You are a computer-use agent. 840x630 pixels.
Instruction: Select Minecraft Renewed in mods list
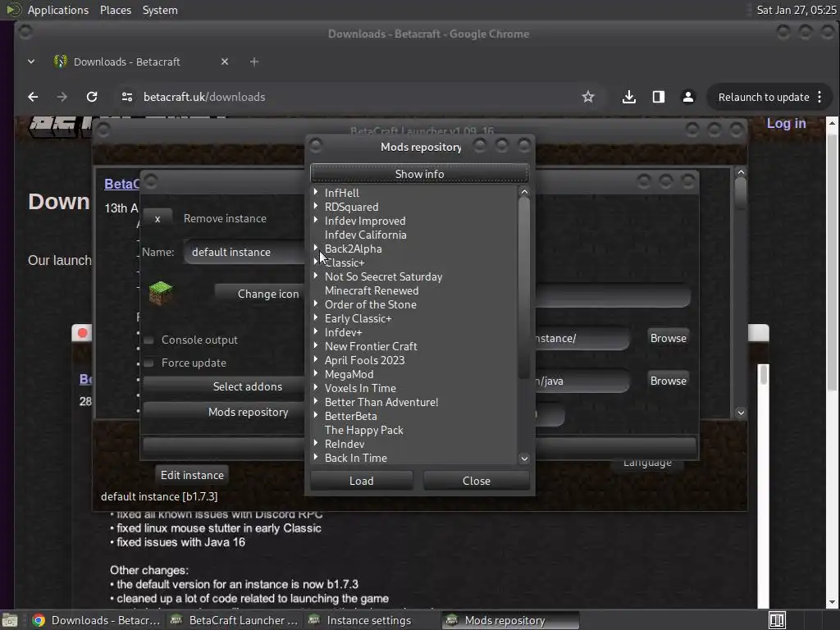pos(372,290)
